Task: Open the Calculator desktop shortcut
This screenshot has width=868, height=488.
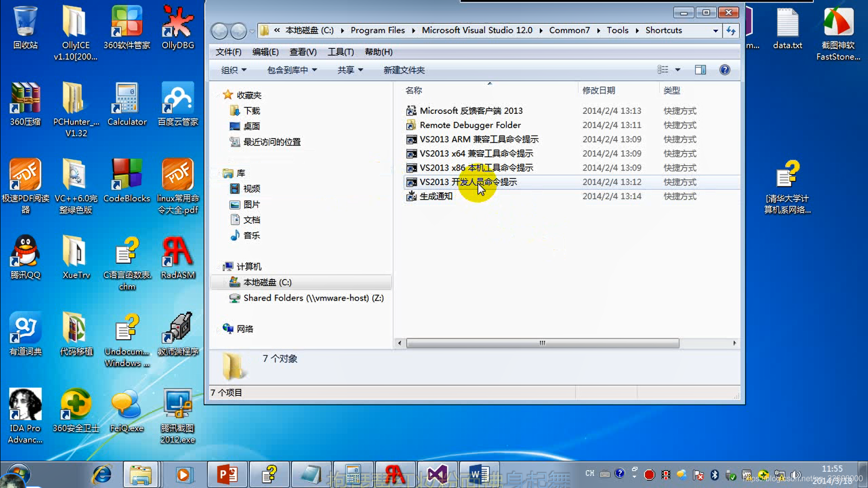Action: [127, 104]
